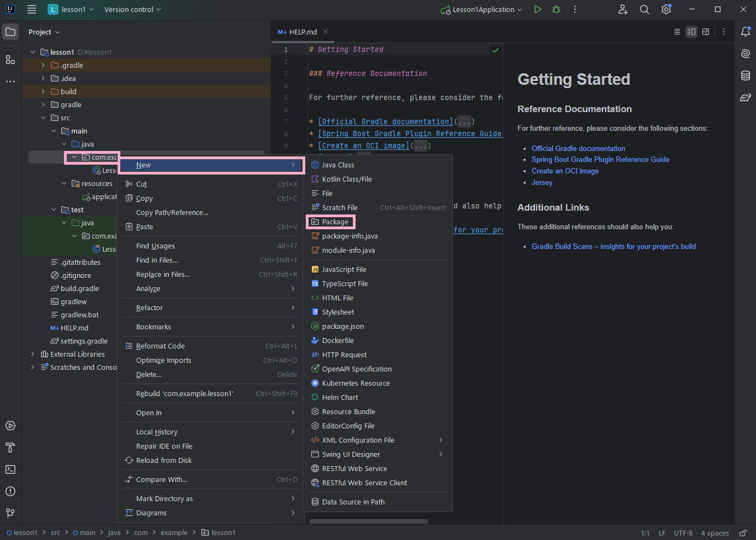Open Spring Boot Gradle Plugin Reference Guide link
756x540 pixels.
point(601,159)
